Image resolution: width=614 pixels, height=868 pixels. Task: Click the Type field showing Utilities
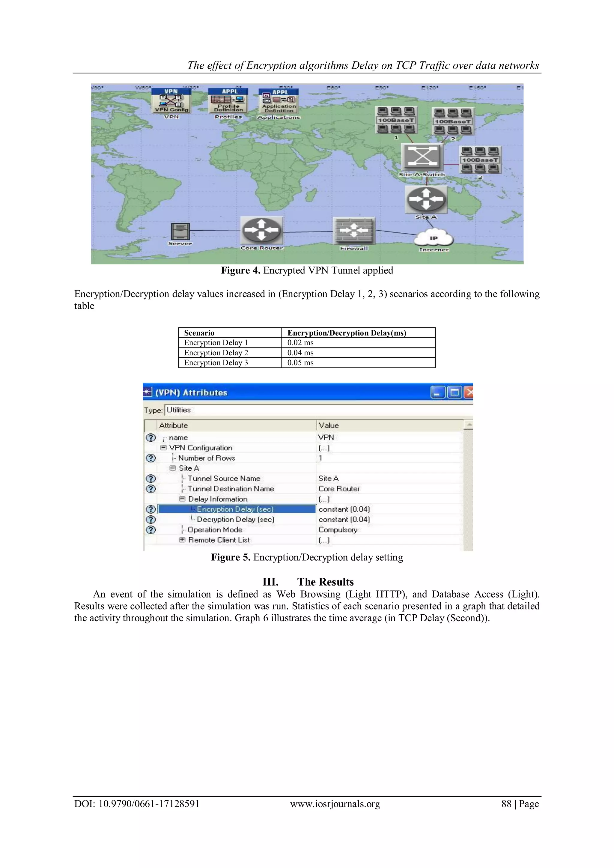click(x=318, y=410)
